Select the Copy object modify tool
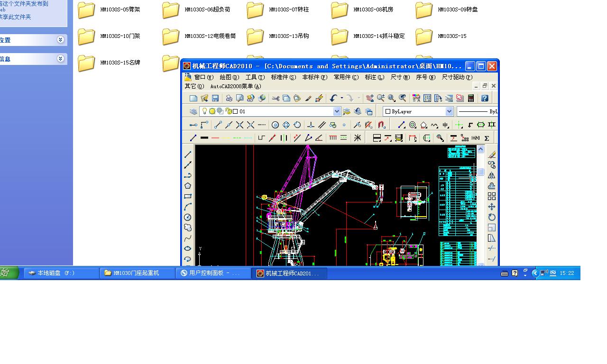607x364 pixels. (492, 165)
